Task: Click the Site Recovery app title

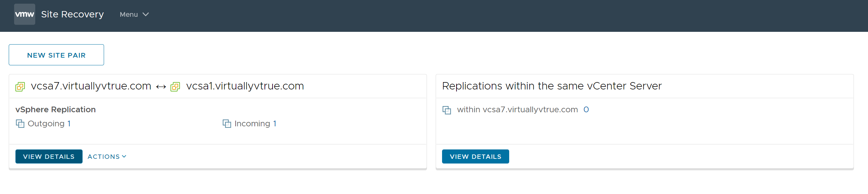Action: point(72,14)
